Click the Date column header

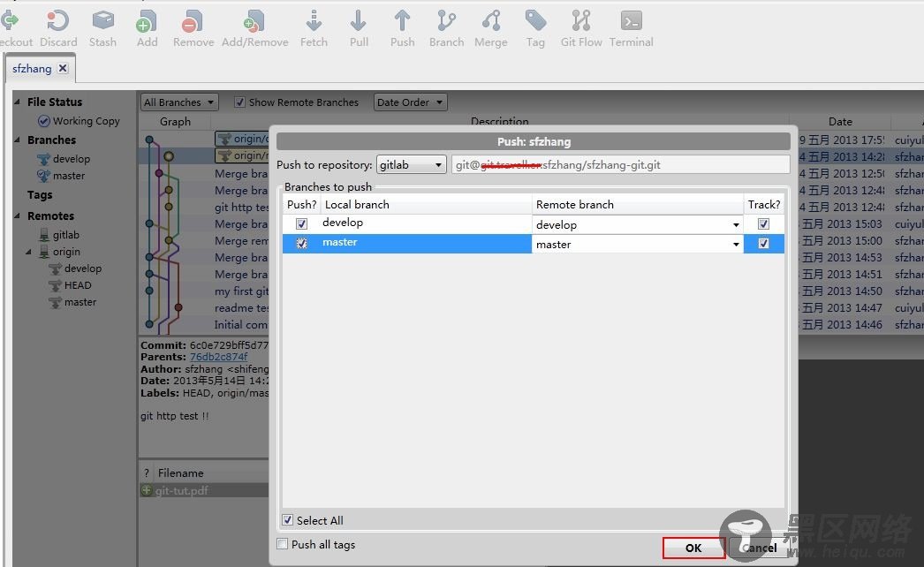[840, 121]
